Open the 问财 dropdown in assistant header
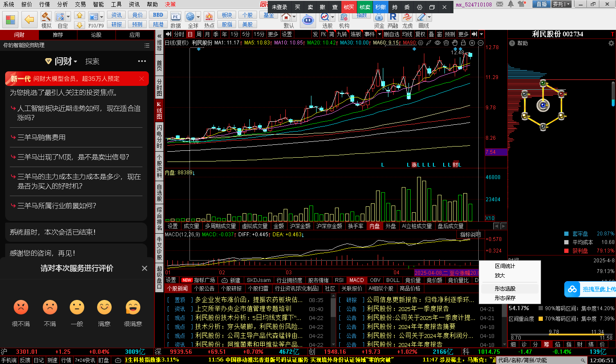This screenshot has height=364, width=616. point(75,62)
